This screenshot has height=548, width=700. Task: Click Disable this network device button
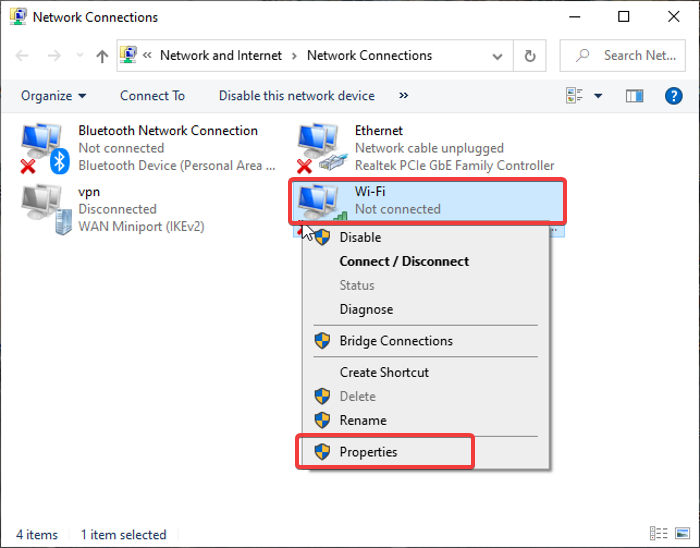pyautogui.click(x=297, y=96)
